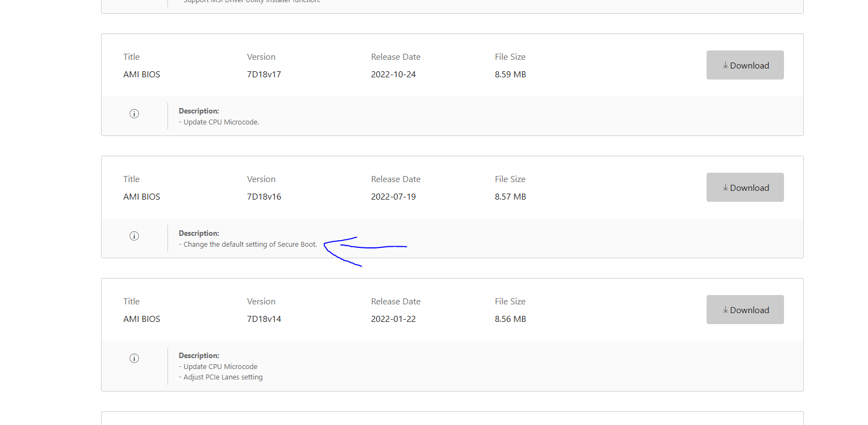Download BIOS version 7D18v14

pos(745,310)
